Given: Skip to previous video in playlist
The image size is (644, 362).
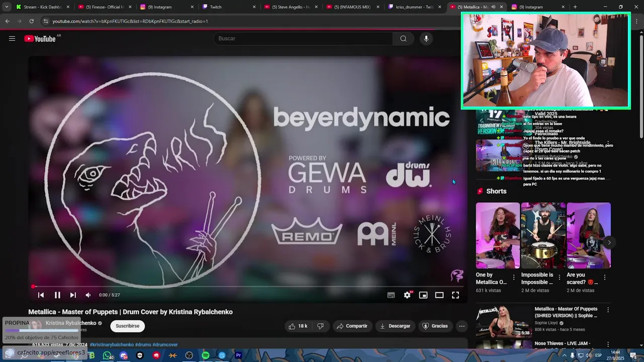Looking at the screenshot, I should coord(41,295).
